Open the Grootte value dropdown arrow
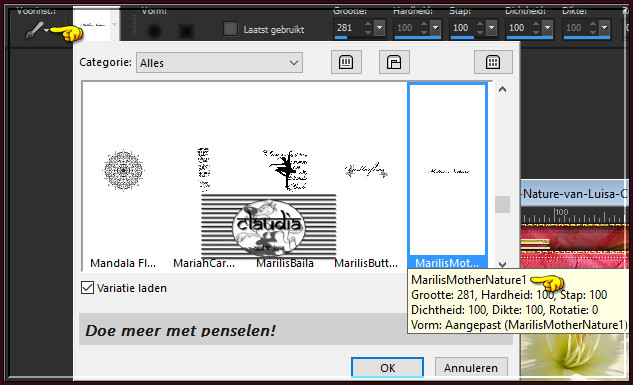Image resolution: width=633 pixels, height=385 pixels. 379,28
